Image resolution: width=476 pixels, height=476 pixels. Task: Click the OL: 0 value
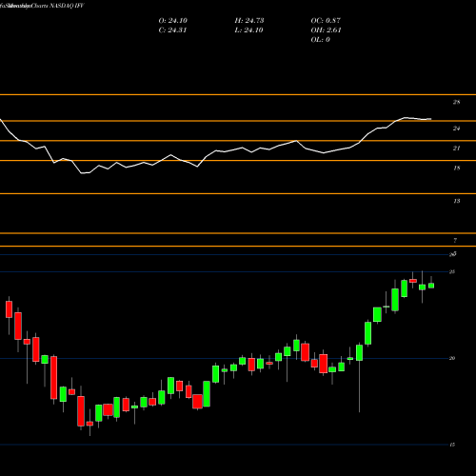point(320,40)
